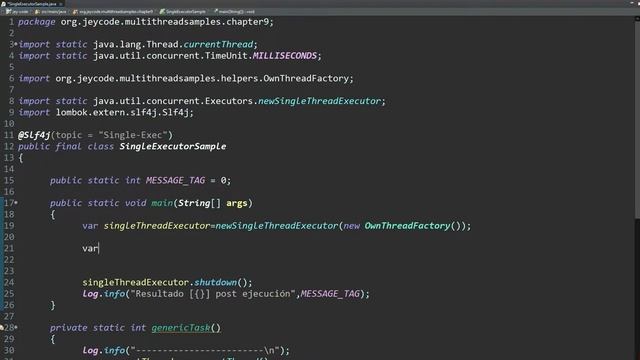Close the SingleExecutorSample.java tab
Screen dimensions: 640x360
60,4
